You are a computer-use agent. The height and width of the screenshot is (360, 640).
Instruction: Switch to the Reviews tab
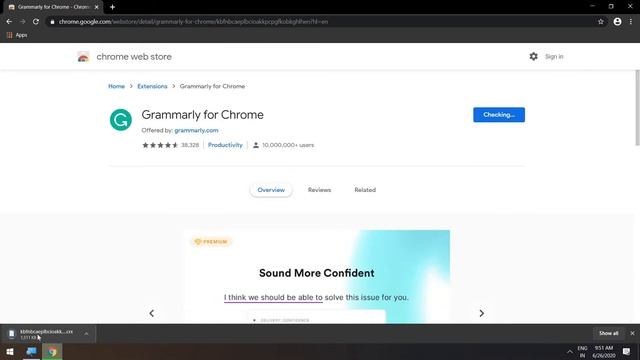[x=320, y=190]
